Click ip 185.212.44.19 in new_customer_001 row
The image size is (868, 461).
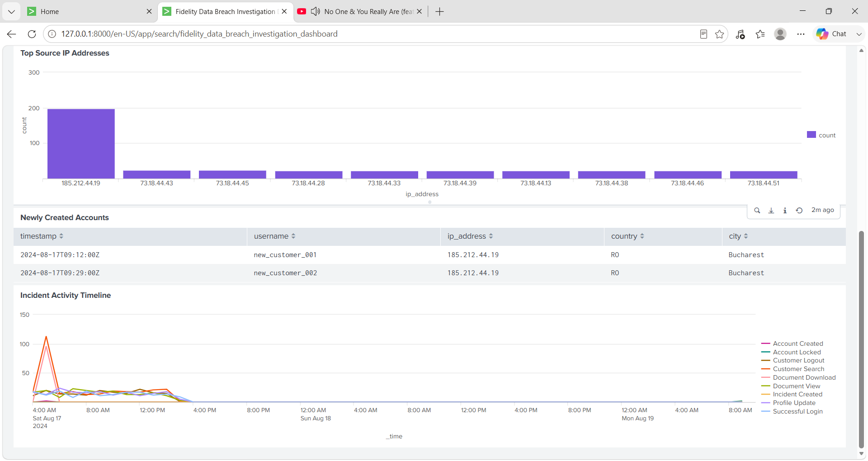tap(473, 255)
